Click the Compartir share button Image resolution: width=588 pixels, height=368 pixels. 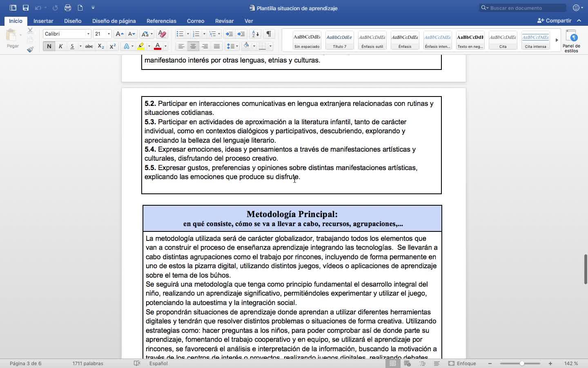coord(554,20)
